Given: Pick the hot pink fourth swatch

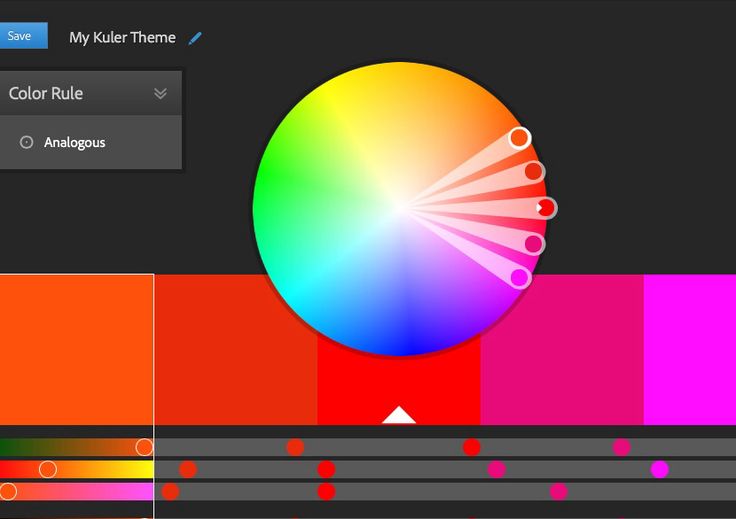Looking at the screenshot, I should coord(561,350).
